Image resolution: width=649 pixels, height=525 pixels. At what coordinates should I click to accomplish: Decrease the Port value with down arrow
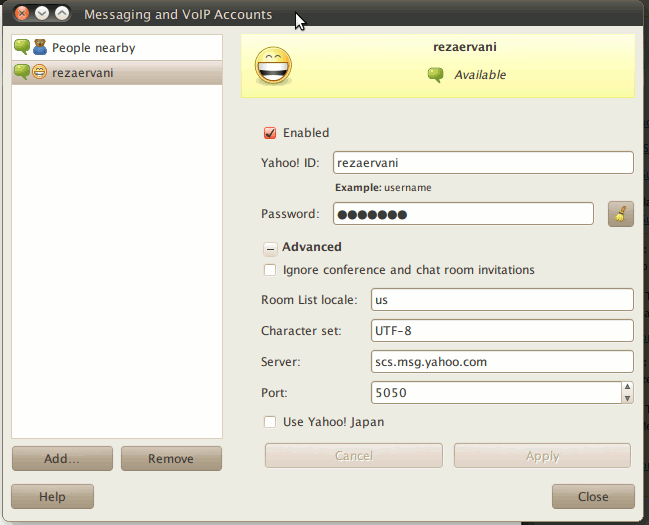point(627,398)
